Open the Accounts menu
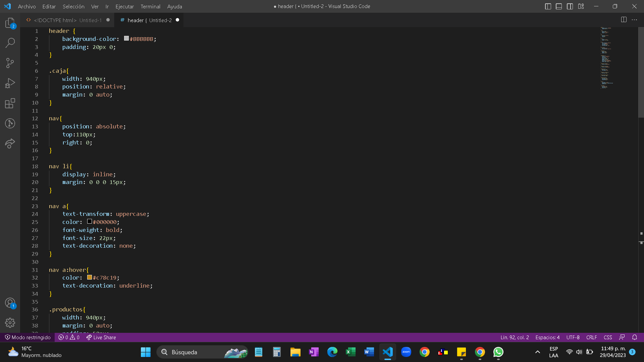Viewport: 644px width, 362px height. [x=10, y=303]
